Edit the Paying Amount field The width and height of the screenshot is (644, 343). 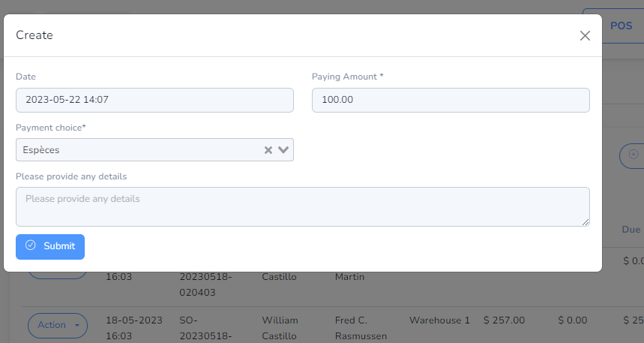click(451, 100)
